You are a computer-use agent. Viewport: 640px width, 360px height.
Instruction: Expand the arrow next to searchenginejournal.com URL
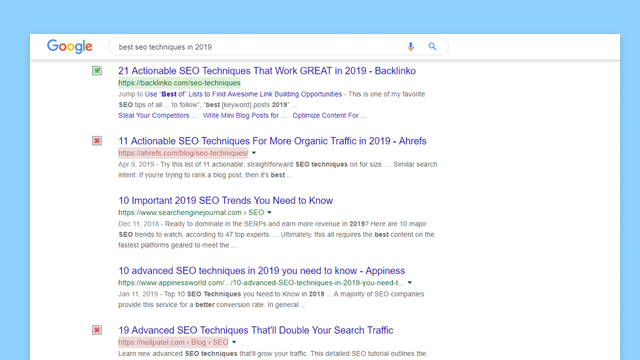[269, 213]
